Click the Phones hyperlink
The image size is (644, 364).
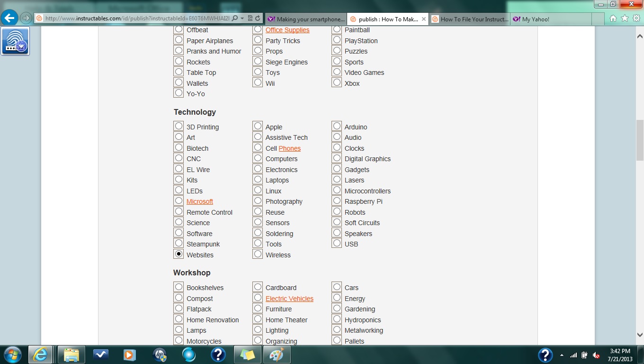290,148
